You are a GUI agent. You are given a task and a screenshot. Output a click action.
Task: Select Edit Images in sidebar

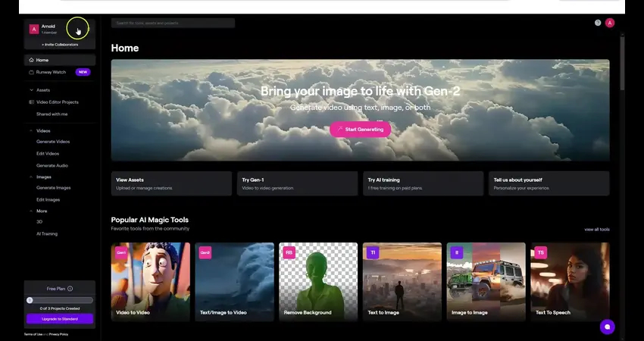[x=48, y=199]
